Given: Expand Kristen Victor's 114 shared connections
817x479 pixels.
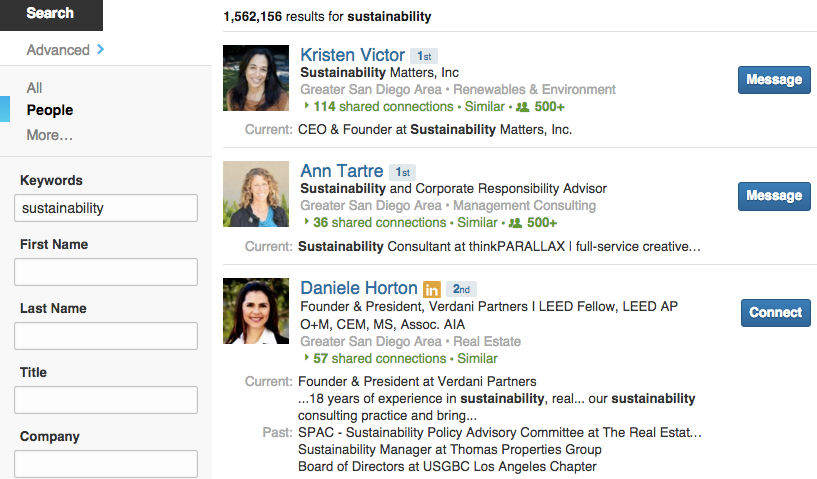Looking at the screenshot, I should tap(377, 107).
